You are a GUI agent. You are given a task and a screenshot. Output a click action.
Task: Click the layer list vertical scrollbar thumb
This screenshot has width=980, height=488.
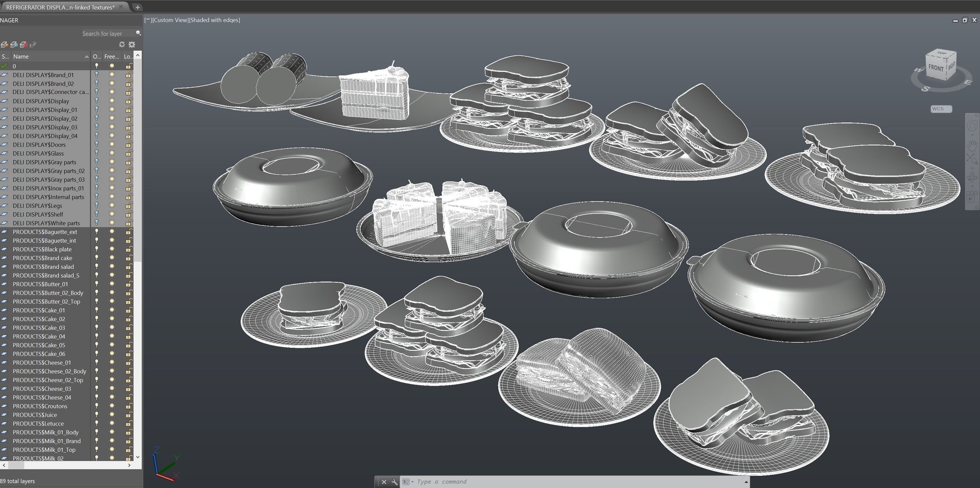138,160
